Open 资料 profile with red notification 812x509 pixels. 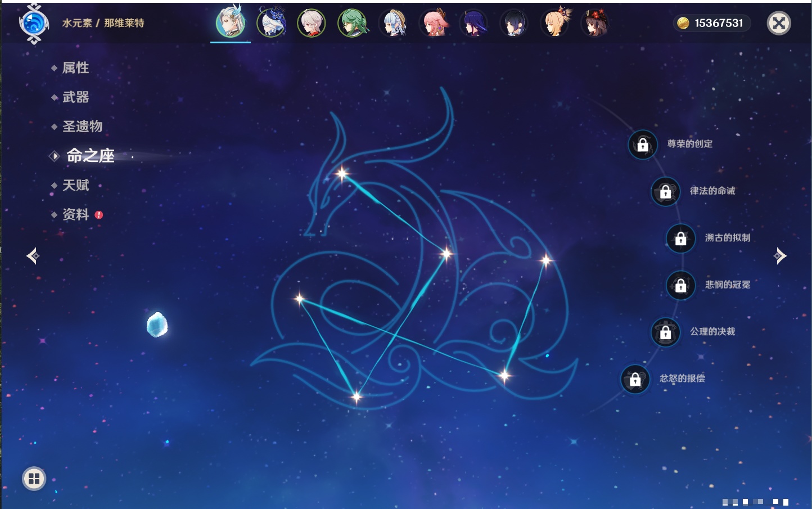tap(75, 215)
